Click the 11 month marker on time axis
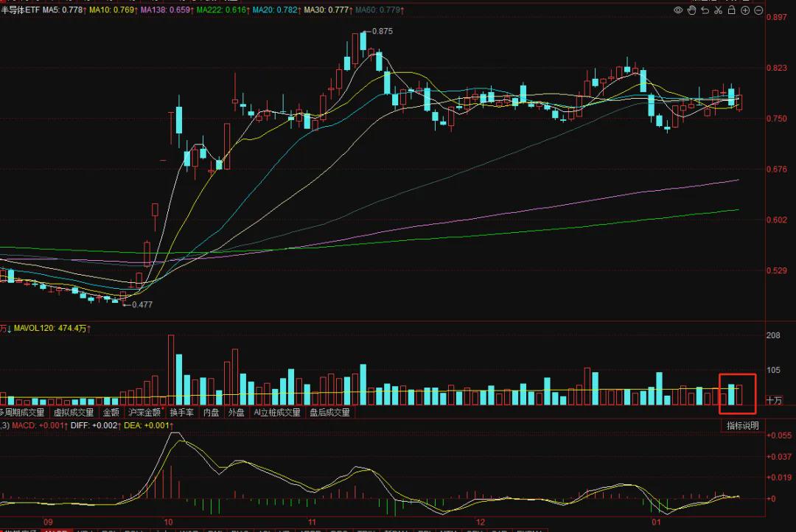Image resolution: width=796 pixels, height=532 pixels. (312, 522)
